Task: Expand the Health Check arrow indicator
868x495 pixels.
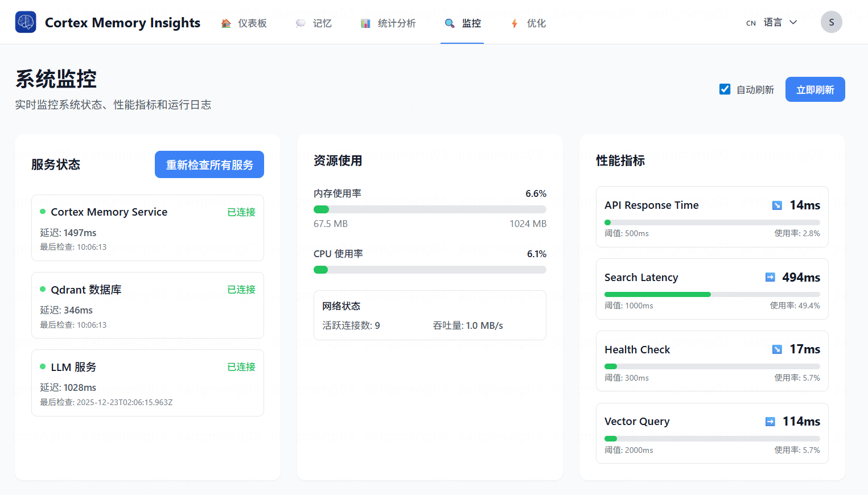Action: [777, 349]
